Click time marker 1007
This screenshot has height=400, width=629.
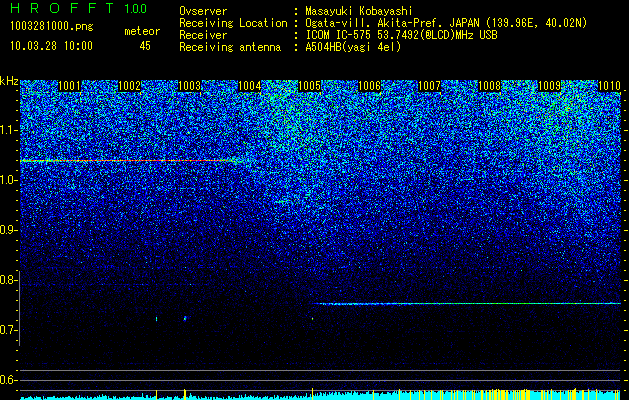tap(429, 86)
